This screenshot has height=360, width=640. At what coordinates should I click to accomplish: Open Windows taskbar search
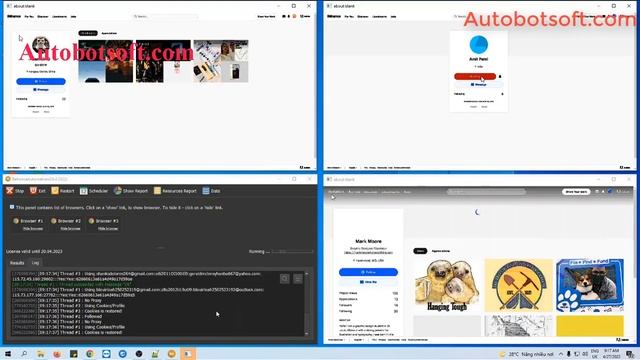click(x=24, y=354)
